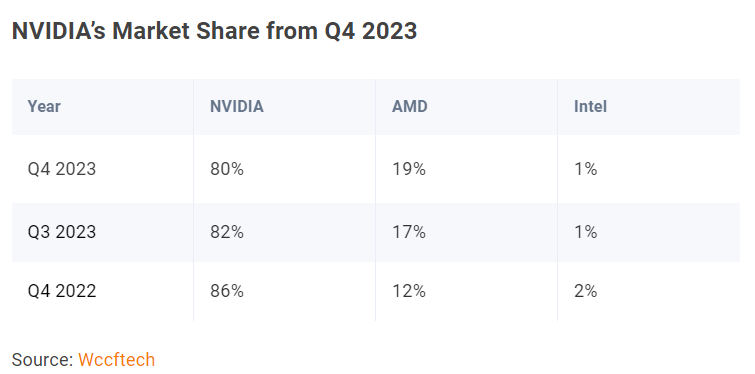Click the Q4 2023 row label
The height and width of the screenshot is (374, 755).
click(x=62, y=169)
